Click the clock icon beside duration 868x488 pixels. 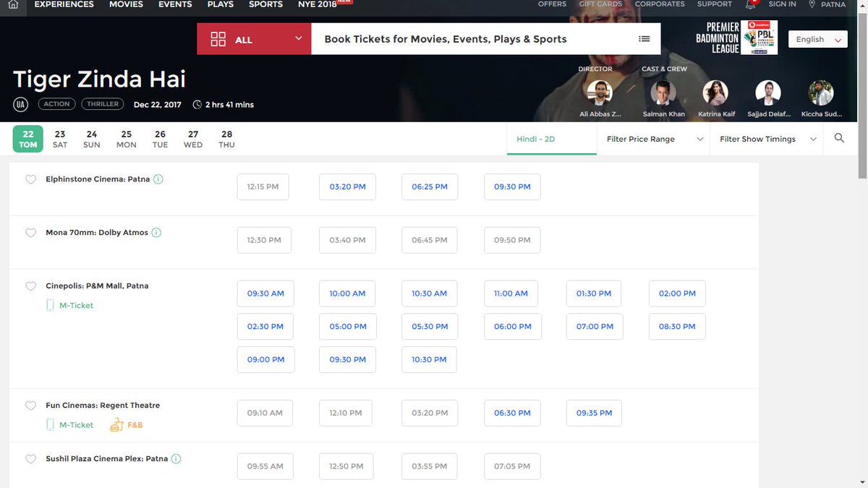pos(197,104)
